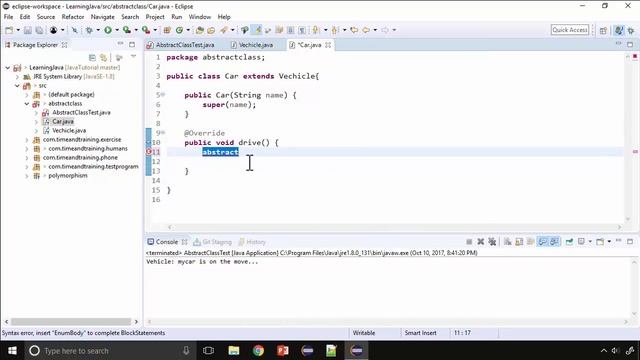Click Display Selected Console icon
Image resolution: width=640 pixels, height=360 pixels.
[581, 242]
